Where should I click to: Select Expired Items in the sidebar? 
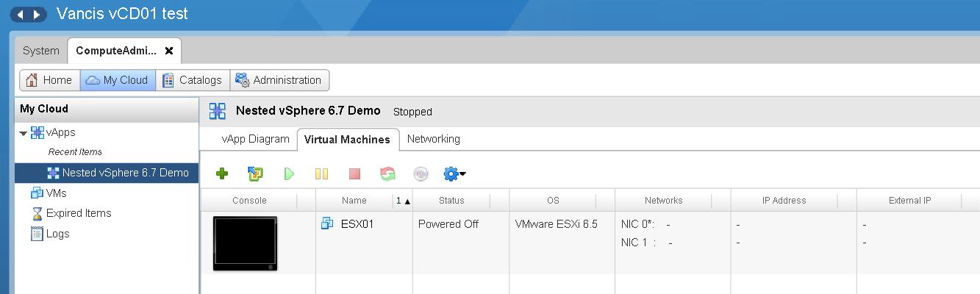[x=79, y=213]
